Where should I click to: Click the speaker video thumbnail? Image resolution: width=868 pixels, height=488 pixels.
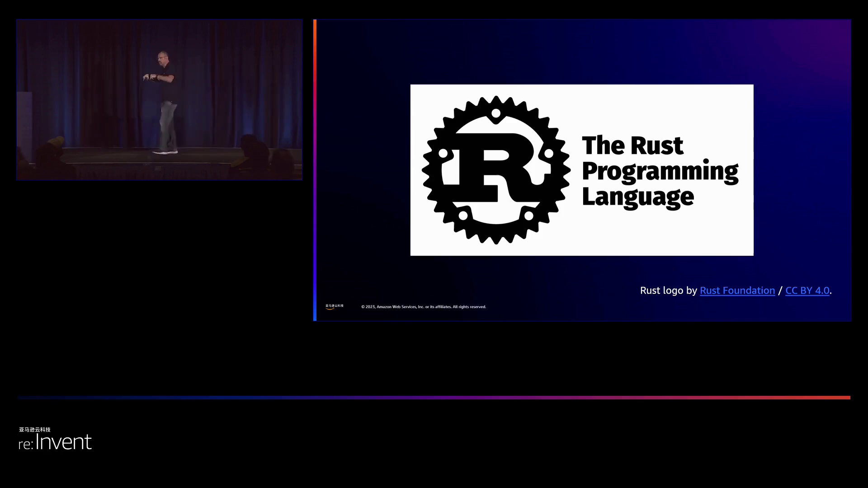coord(160,100)
